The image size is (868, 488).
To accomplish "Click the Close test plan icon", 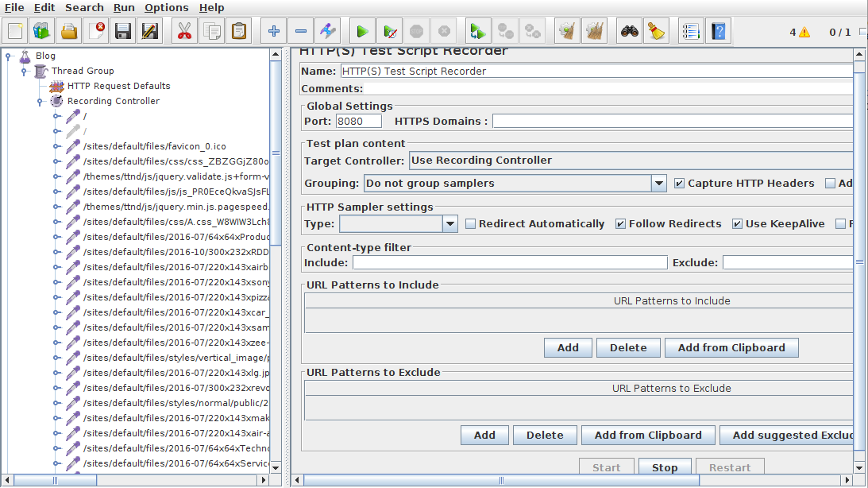I will 96,31.
